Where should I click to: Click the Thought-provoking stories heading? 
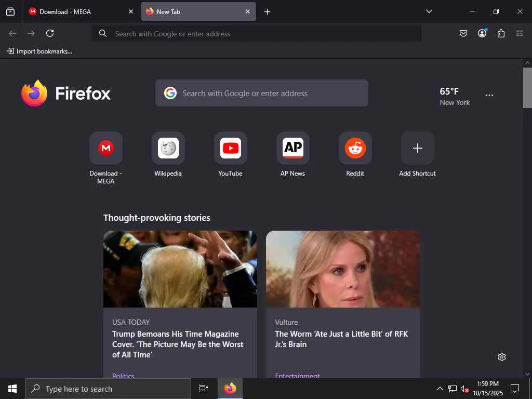coord(157,218)
